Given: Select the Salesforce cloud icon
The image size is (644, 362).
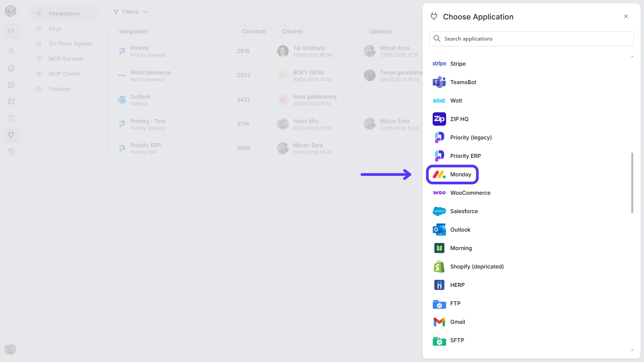Looking at the screenshot, I should [439, 211].
